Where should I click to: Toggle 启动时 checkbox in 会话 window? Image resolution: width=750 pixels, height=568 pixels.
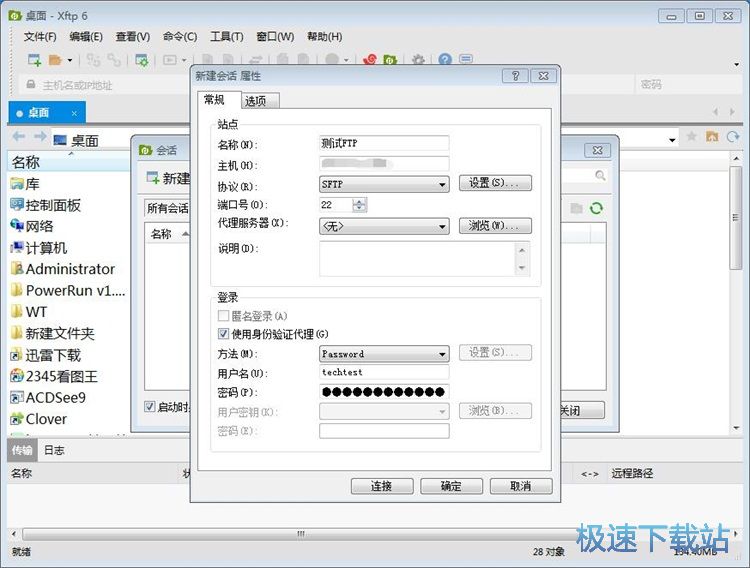click(x=149, y=407)
